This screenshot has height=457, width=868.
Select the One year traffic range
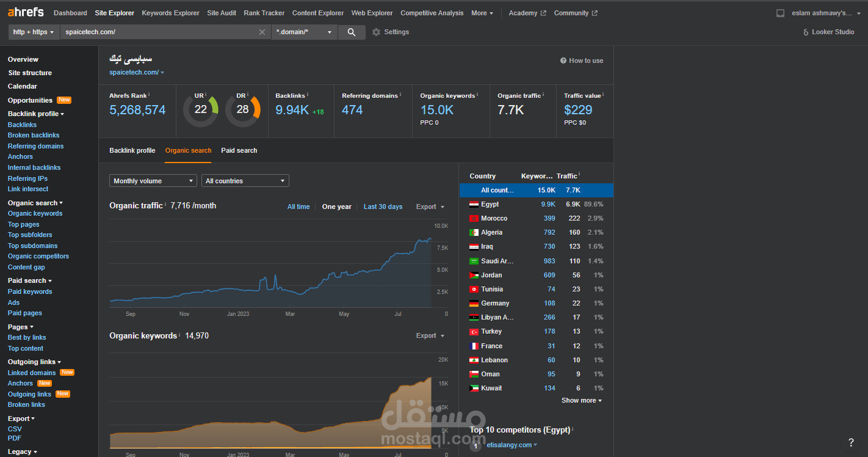[x=337, y=207]
